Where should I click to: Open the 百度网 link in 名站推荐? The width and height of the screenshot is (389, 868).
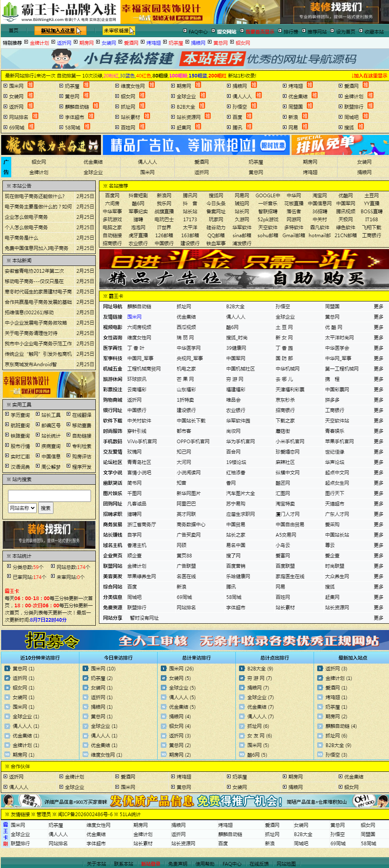click(112, 196)
